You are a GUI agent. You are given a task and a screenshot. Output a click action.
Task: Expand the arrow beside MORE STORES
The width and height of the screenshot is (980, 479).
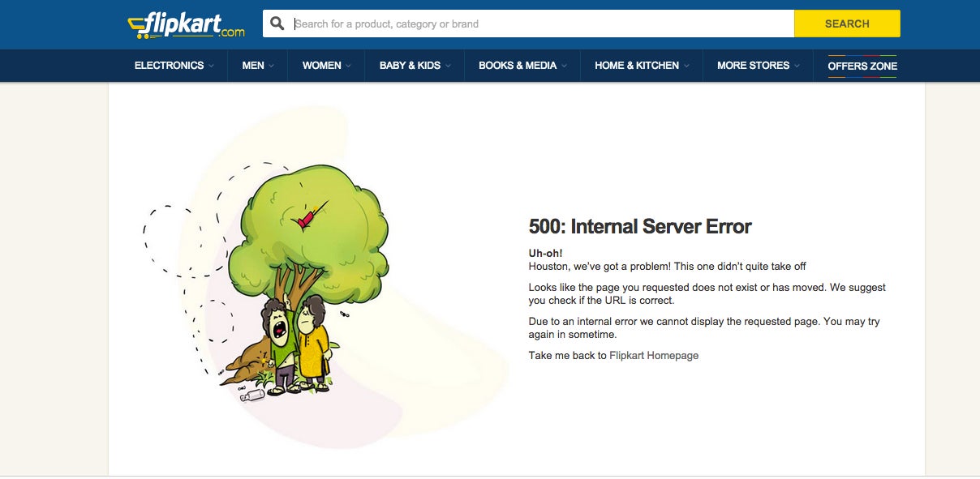click(797, 66)
